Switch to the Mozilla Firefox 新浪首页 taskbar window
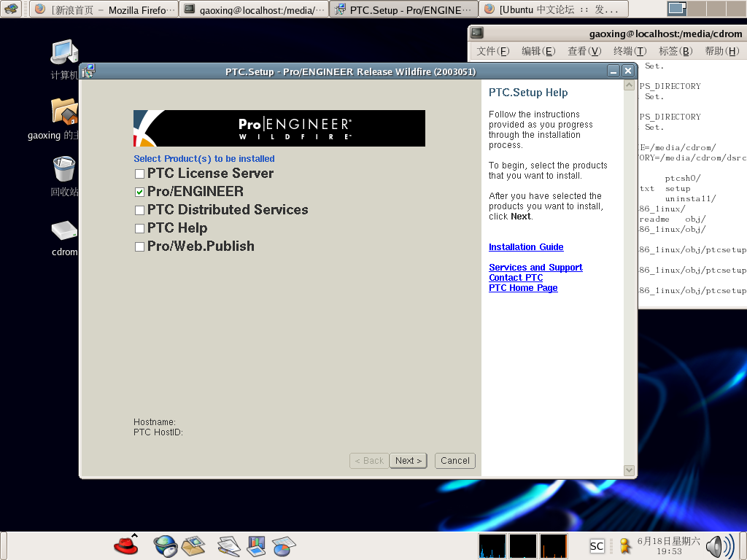 pos(104,9)
